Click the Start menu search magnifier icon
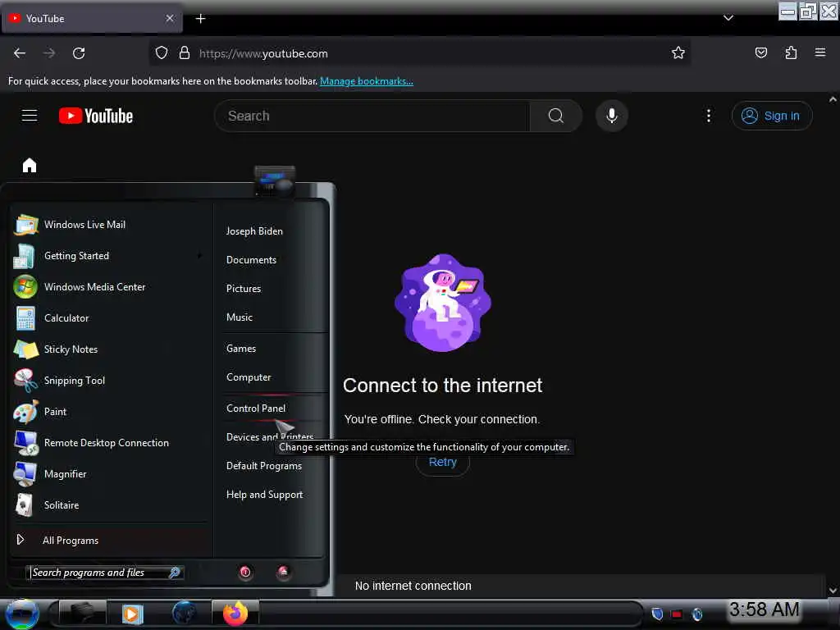This screenshot has height=630, width=840. pyautogui.click(x=175, y=573)
